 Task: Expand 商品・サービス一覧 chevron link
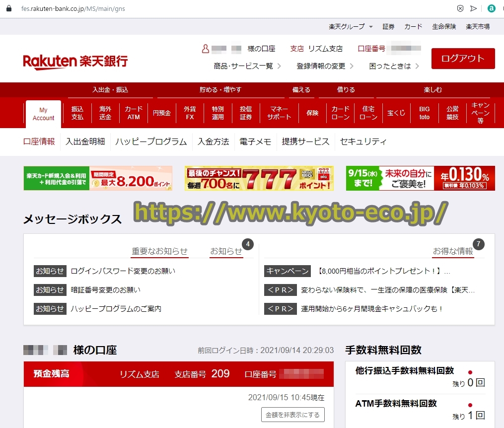(247, 66)
